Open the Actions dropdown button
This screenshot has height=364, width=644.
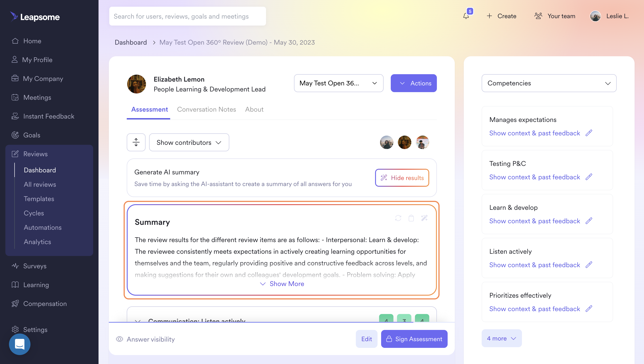pos(414,83)
